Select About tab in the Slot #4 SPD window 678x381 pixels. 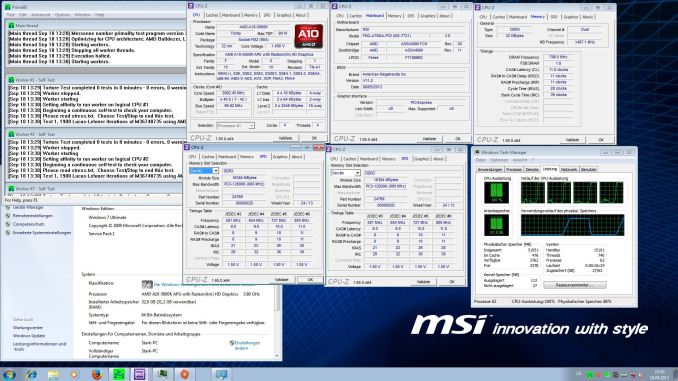(x=438, y=159)
